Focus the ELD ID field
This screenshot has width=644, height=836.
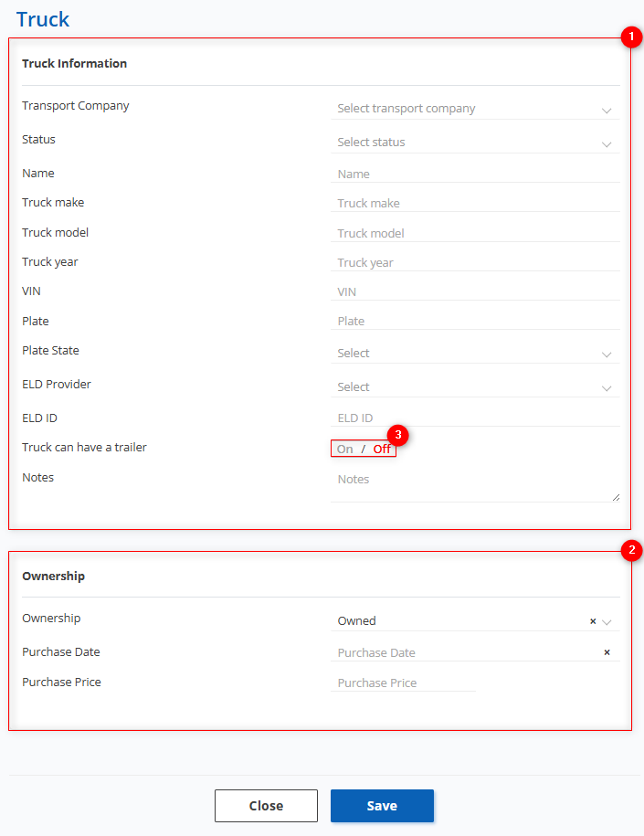tap(474, 418)
